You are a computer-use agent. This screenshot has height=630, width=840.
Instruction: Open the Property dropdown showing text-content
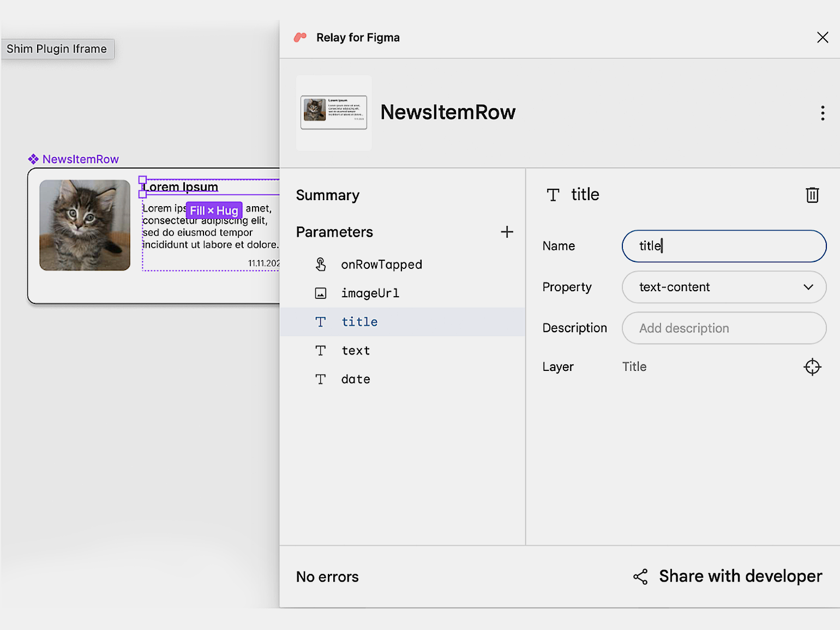click(724, 287)
